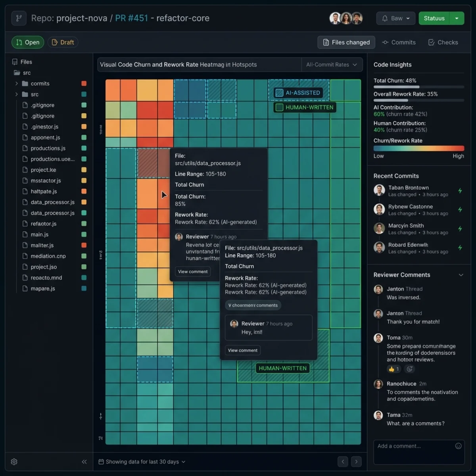This screenshot has width=476, height=476.
Task: Switch to the Commits tab
Action: [399, 42]
